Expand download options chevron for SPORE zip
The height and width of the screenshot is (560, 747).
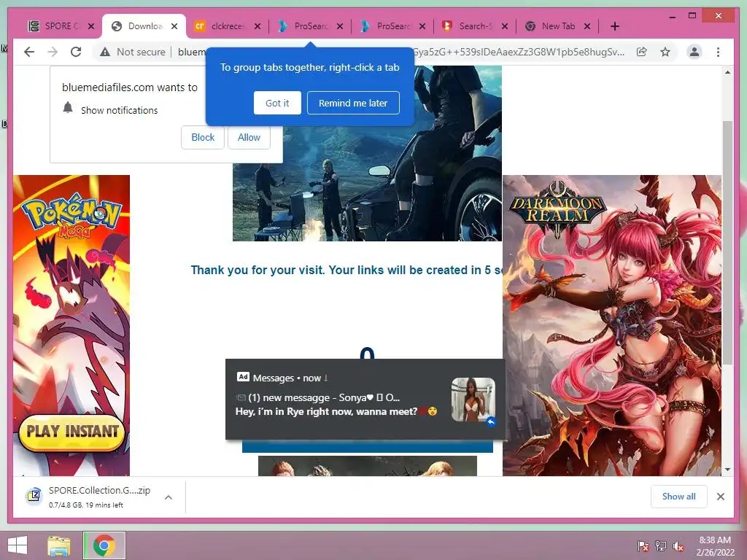pyautogui.click(x=169, y=497)
